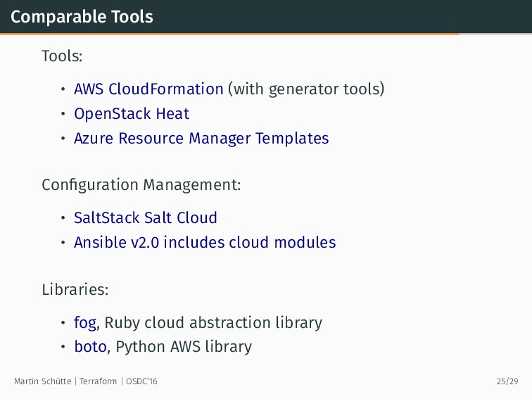Click the OSDC'16 footer text

tap(142, 381)
